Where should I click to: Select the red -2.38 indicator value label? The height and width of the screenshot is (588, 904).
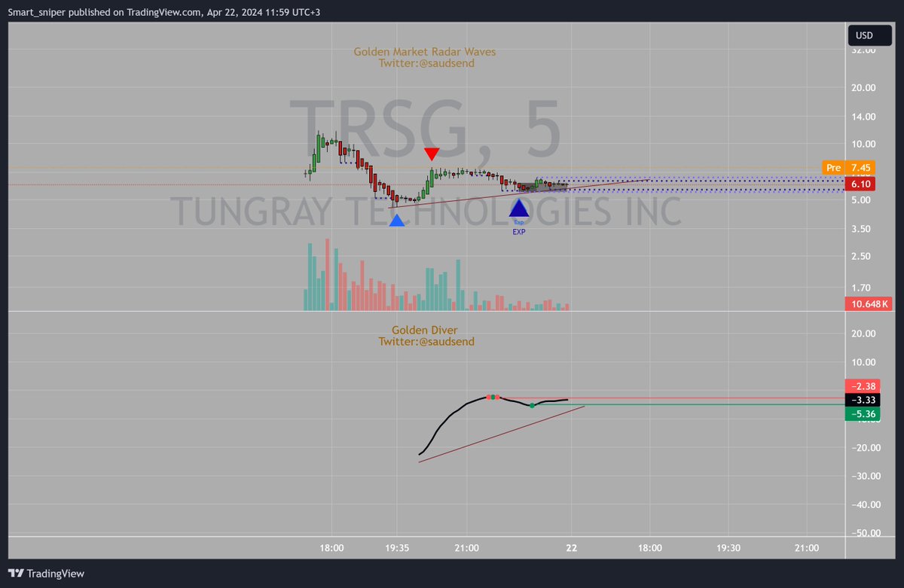861,385
